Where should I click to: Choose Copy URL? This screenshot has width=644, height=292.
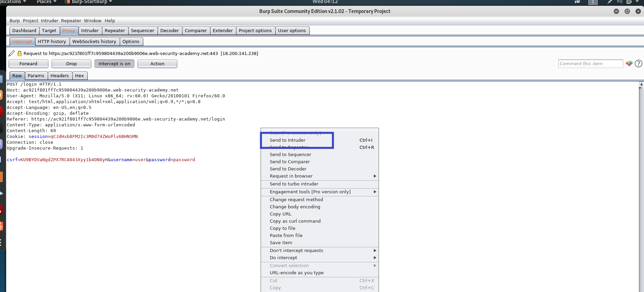[x=320, y=214]
